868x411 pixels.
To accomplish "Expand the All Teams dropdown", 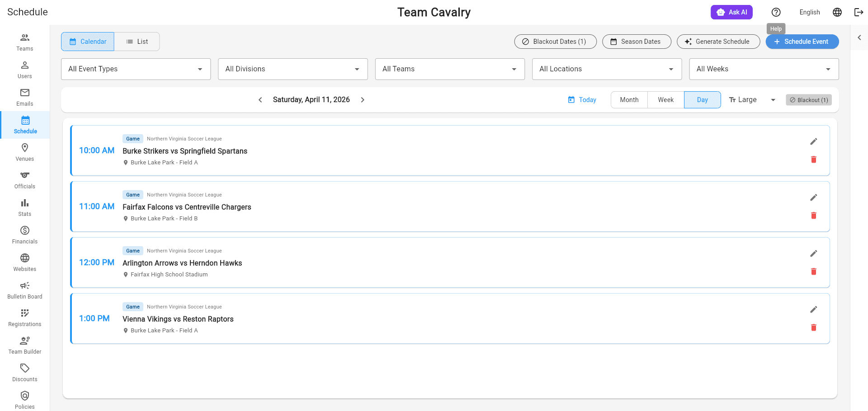I will (x=450, y=69).
